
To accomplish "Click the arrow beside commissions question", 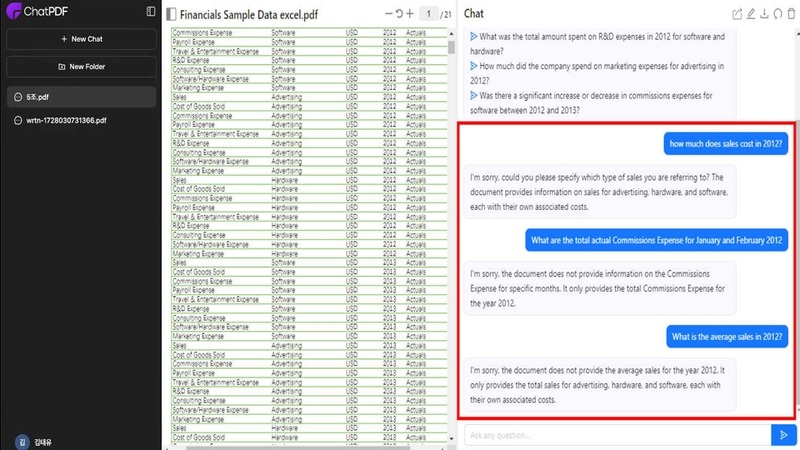I will [473, 95].
